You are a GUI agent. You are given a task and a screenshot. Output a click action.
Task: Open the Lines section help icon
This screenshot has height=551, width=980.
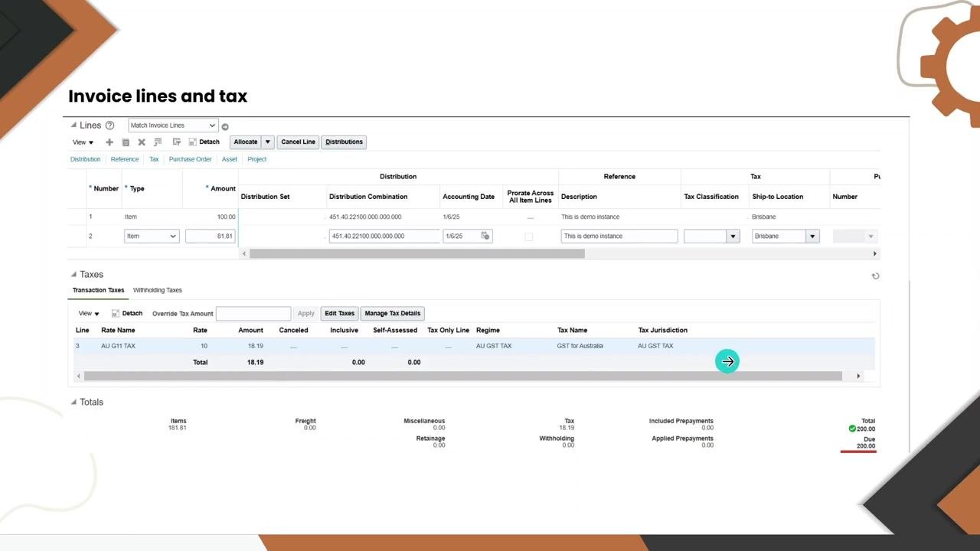pos(109,126)
